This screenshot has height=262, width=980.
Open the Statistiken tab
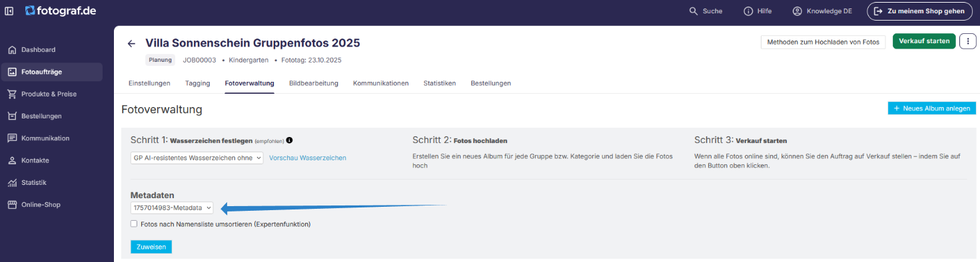point(440,83)
